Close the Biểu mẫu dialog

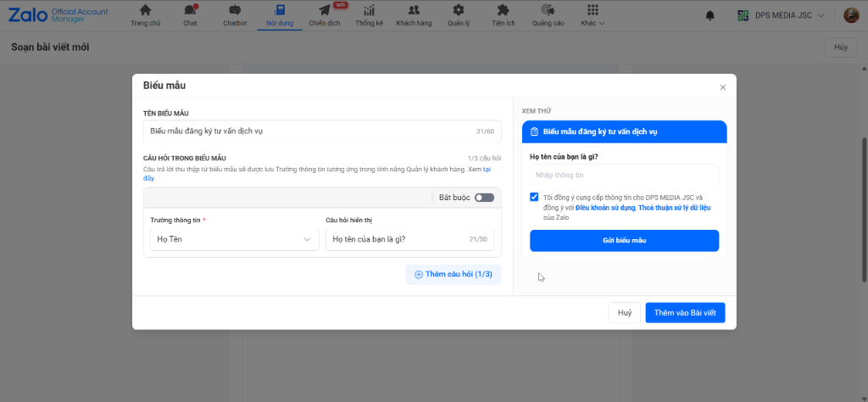coord(722,87)
